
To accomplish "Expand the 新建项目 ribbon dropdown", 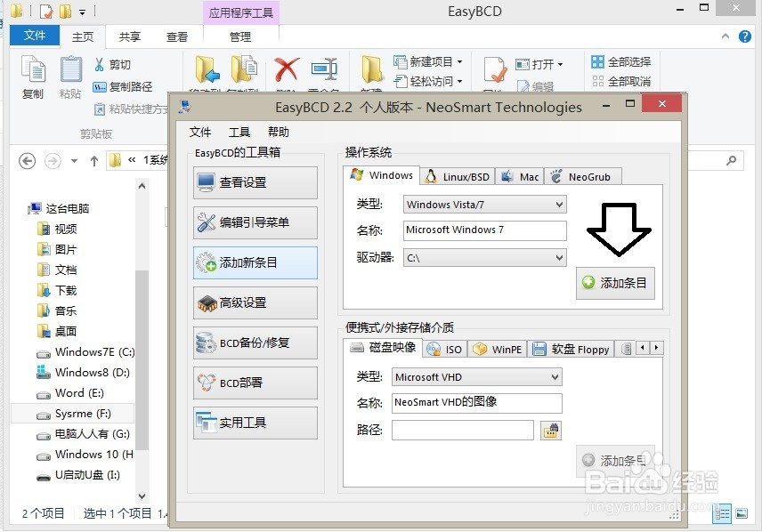I will point(458,60).
